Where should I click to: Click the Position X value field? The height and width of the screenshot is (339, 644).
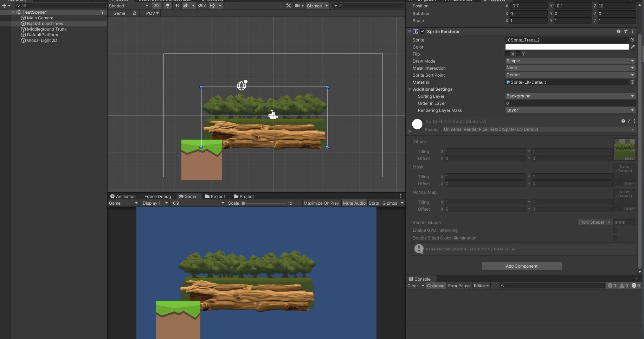click(528, 6)
